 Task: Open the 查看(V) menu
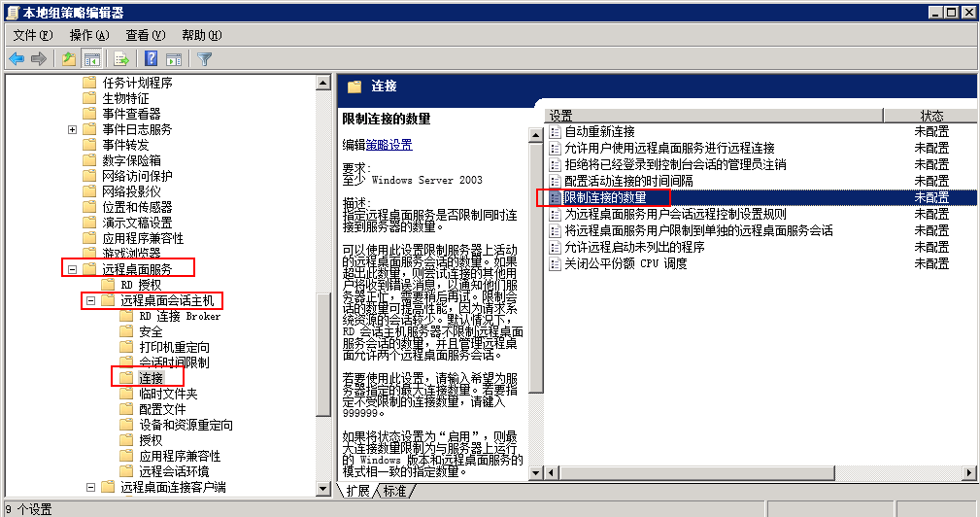tap(146, 35)
